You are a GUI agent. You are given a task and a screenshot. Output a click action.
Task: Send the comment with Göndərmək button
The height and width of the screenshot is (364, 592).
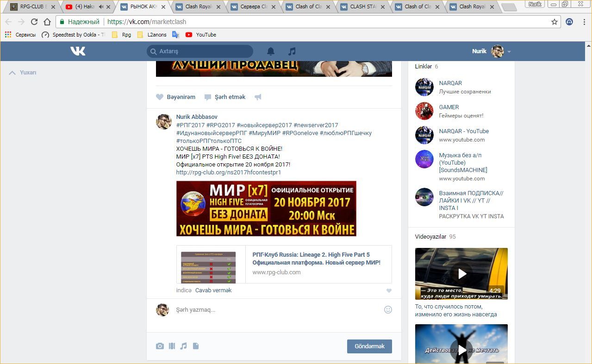(x=369, y=346)
